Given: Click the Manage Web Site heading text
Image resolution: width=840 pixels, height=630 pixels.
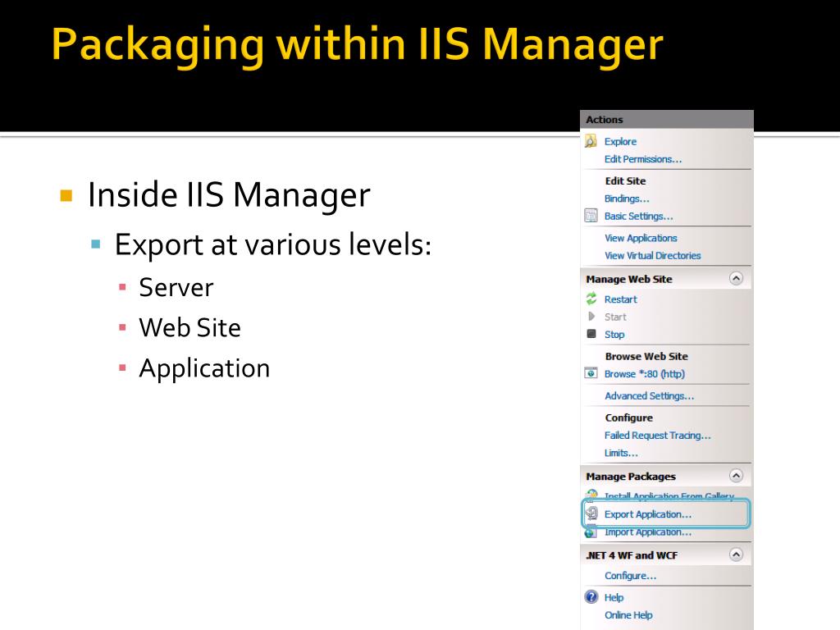Looking at the screenshot, I should 629,279.
